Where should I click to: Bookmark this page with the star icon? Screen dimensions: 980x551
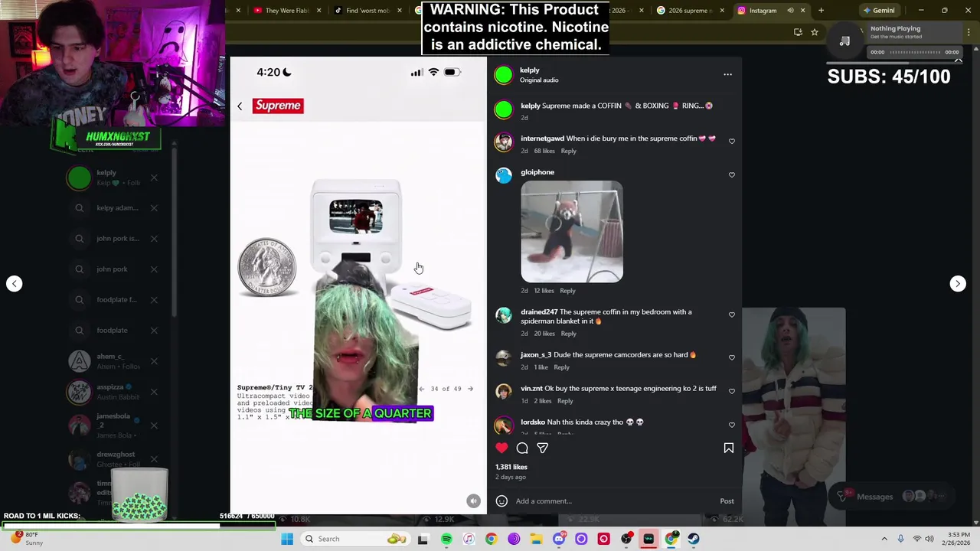[x=815, y=32]
